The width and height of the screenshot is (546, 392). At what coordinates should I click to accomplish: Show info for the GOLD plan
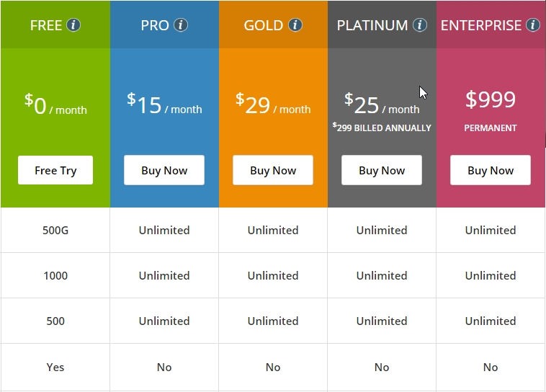295,25
